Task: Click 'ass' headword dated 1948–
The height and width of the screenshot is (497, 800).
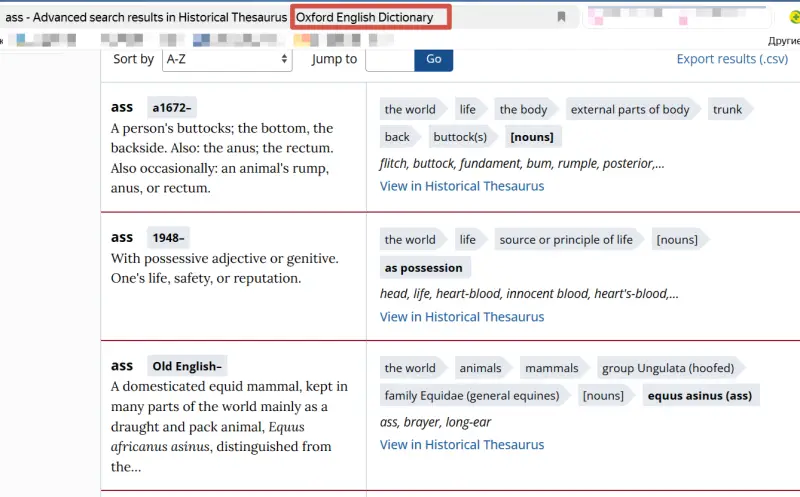Action: point(122,237)
